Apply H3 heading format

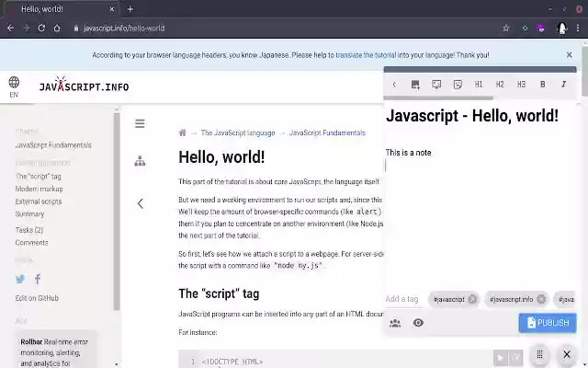pos(521,85)
